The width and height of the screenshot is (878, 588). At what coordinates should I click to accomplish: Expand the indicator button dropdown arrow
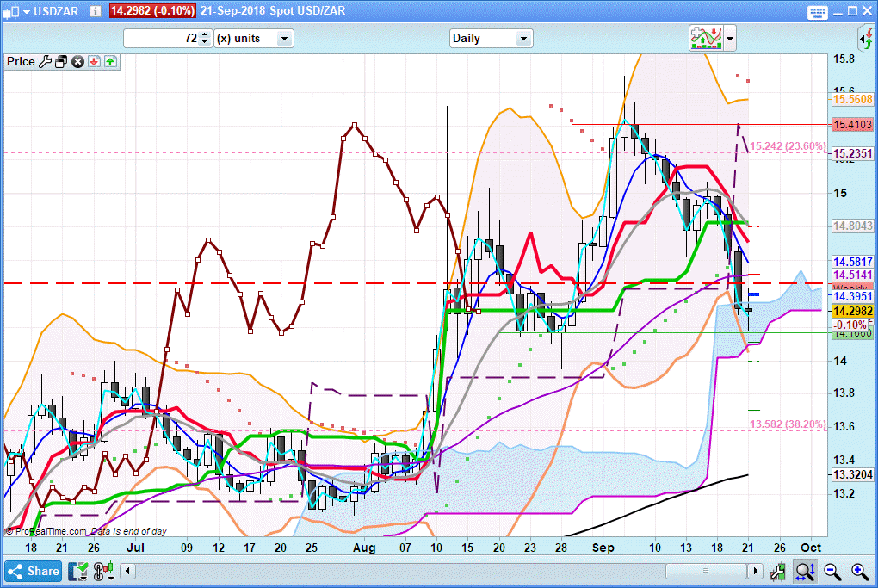730,40
